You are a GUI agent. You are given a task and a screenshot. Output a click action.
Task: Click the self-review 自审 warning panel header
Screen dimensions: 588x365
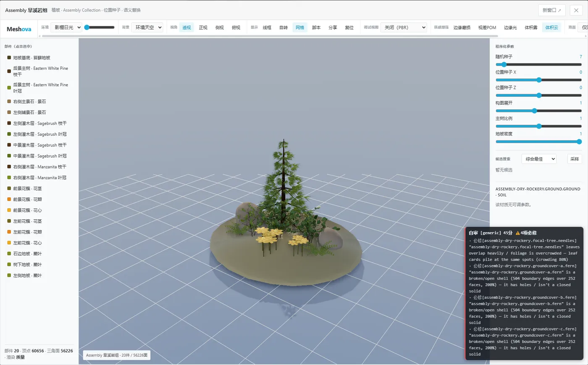502,233
